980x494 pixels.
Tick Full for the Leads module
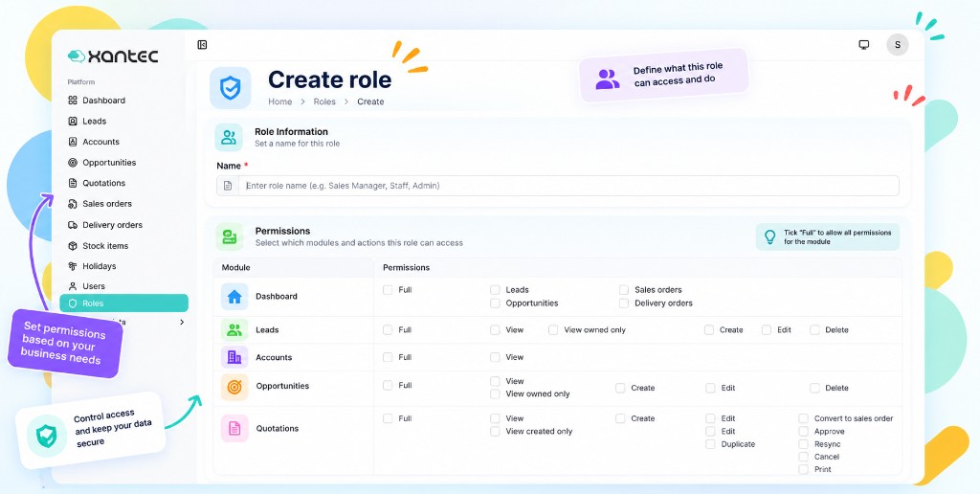(389, 329)
